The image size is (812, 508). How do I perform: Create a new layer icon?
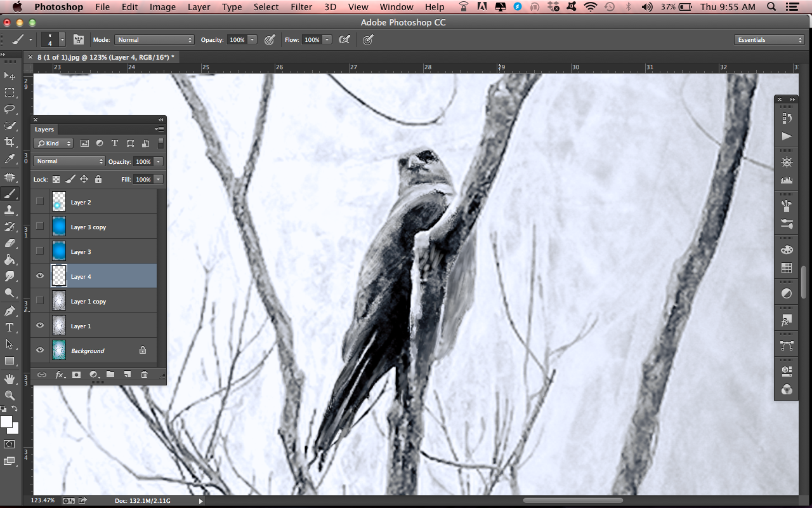pyautogui.click(x=127, y=375)
